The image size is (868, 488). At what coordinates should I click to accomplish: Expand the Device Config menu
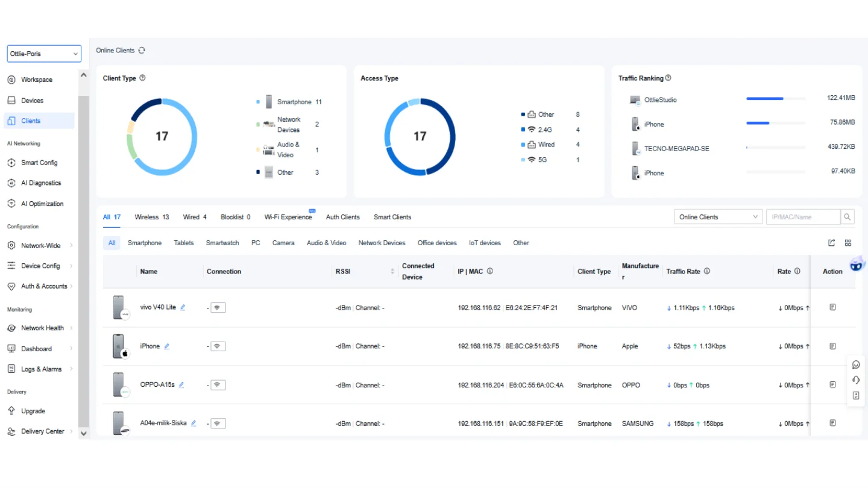click(x=40, y=266)
